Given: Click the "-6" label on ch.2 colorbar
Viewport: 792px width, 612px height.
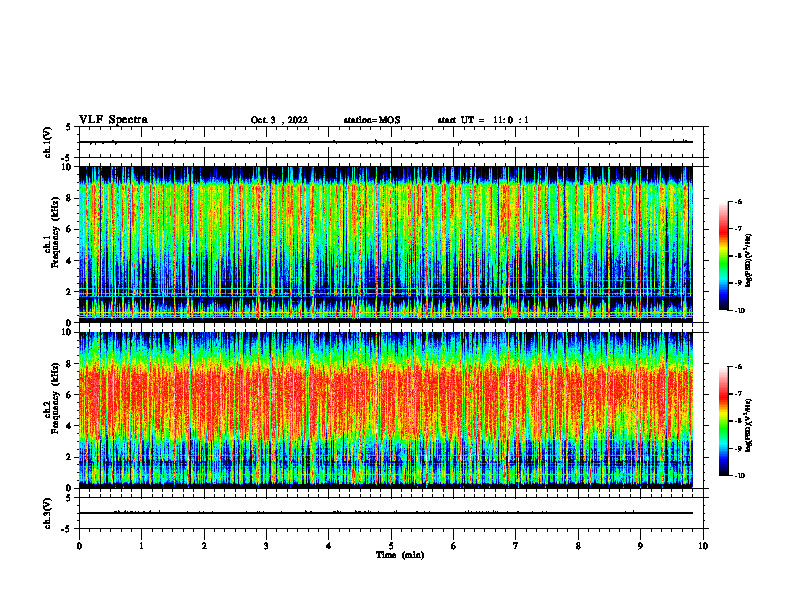Looking at the screenshot, I should coord(738,367).
